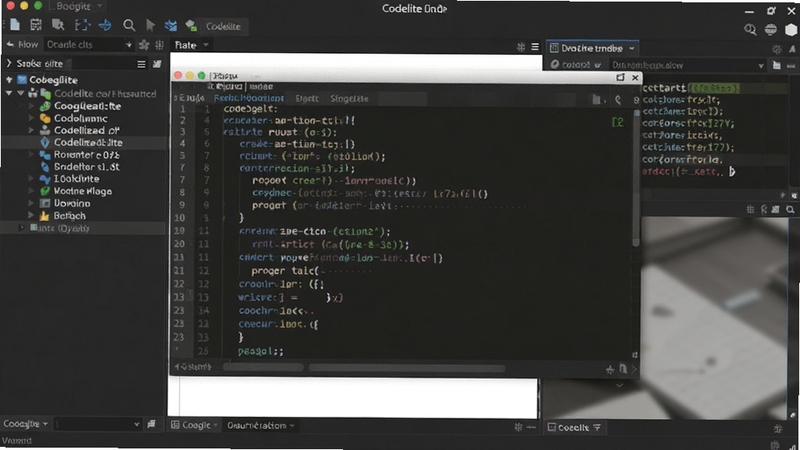Open the Rate dropdown
800x450 pixels.
191,45
